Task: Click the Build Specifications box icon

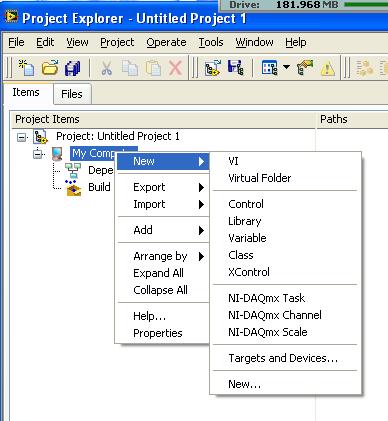Action: [73, 188]
